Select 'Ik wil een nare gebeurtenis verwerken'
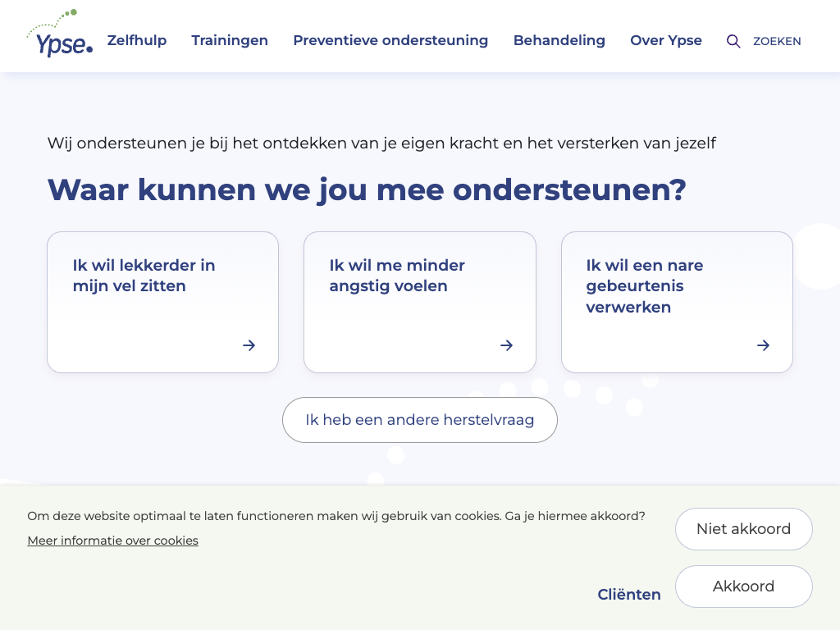The width and height of the screenshot is (840, 630). pos(645,286)
